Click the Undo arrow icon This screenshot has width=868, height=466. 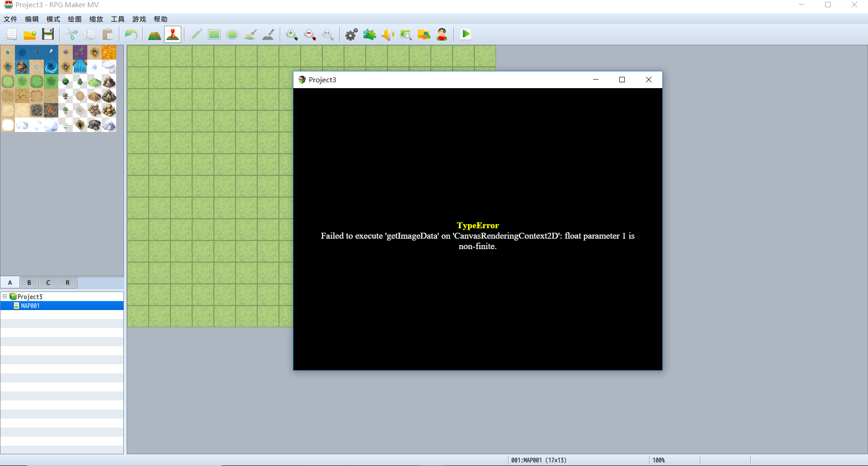tap(131, 34)
